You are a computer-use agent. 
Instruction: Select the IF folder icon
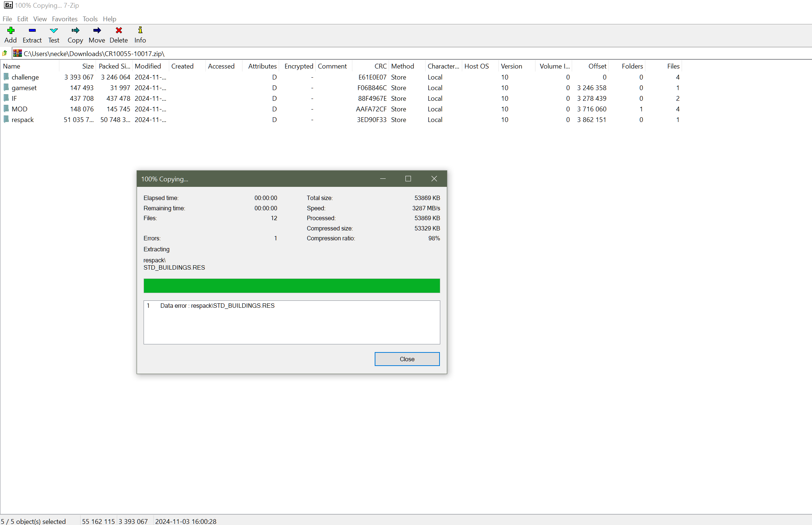6,98
